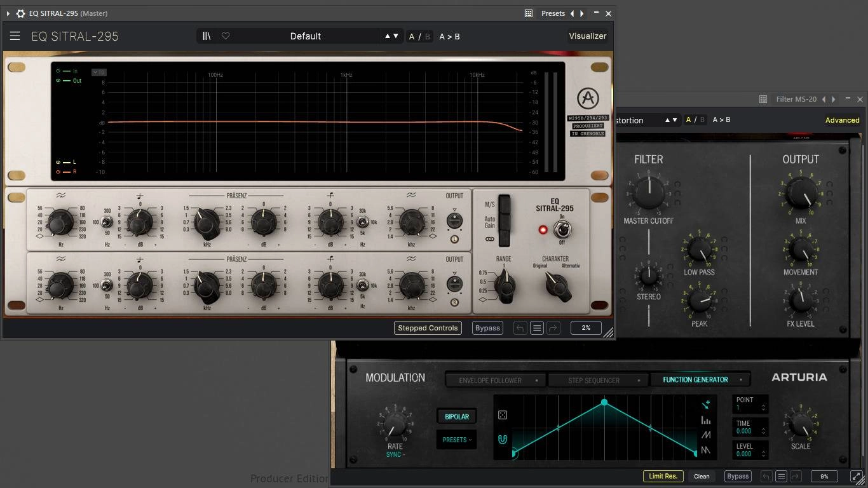The image size is (868, 488).
Task: Click the Filter MS-20 maximize view icon
Action: click(x=855, y=476)
